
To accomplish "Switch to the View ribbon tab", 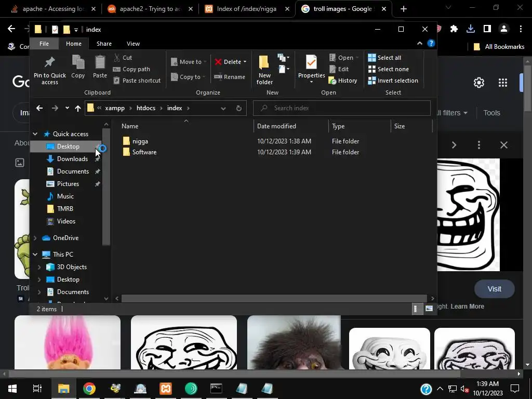I will tap(133, 44).
